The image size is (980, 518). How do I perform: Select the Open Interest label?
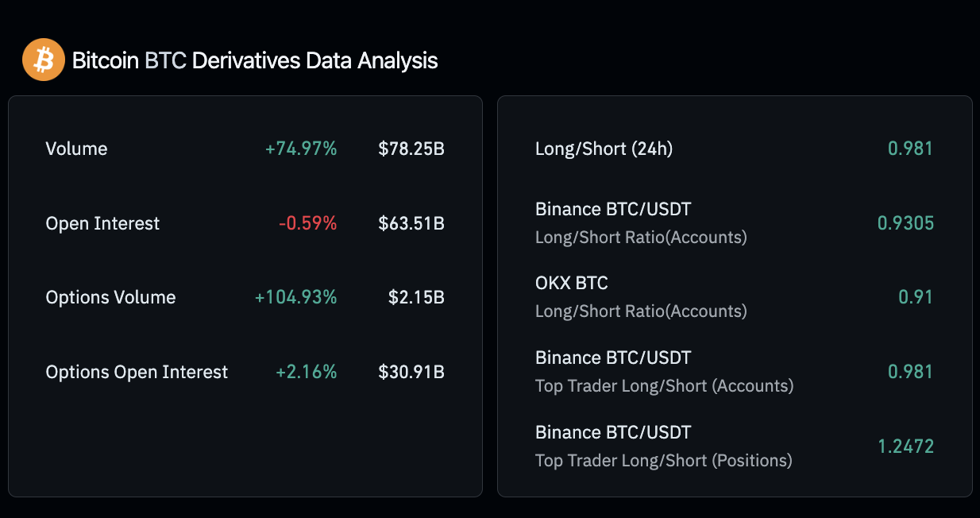tap(102, 223)
